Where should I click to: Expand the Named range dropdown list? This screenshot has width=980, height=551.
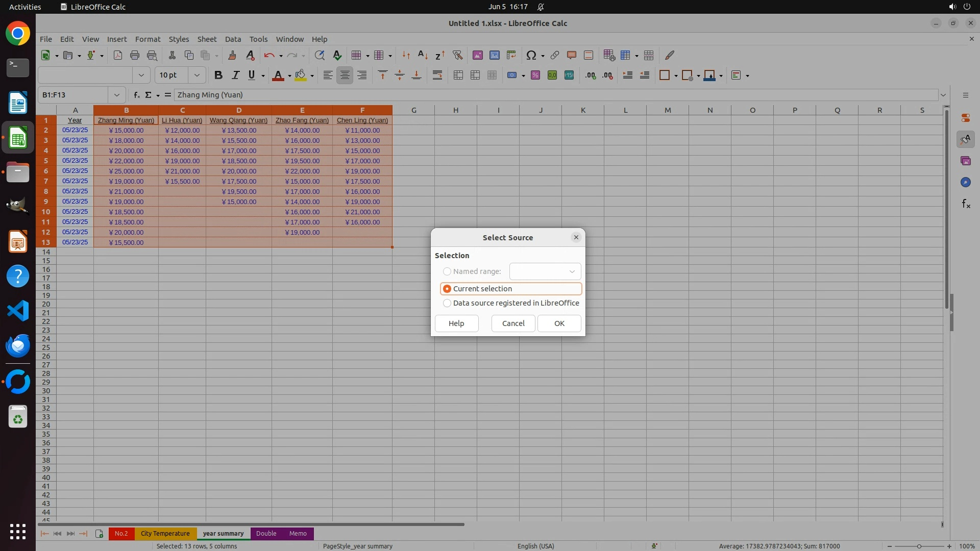click(x=572, y=271)
